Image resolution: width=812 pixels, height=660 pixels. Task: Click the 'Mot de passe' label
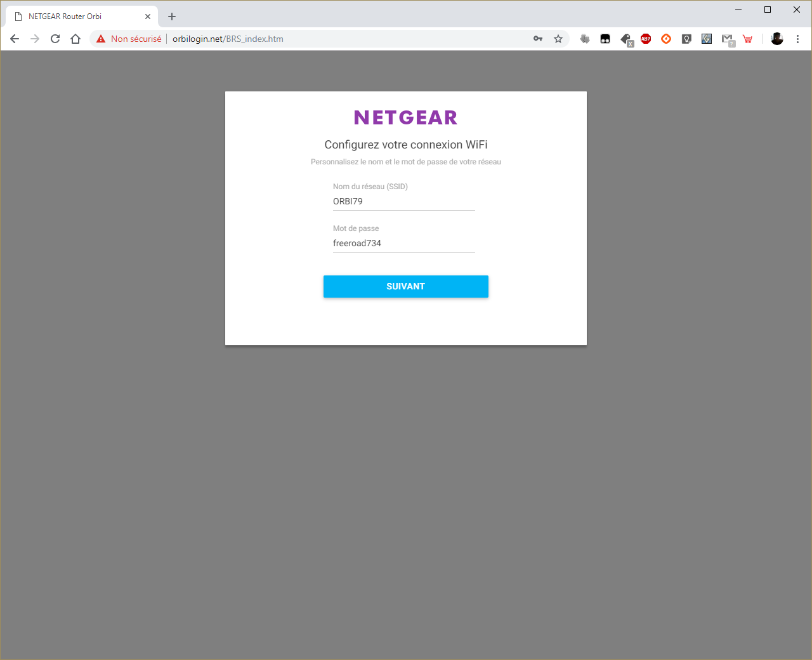pyautogui.click(x=356, y=228)
